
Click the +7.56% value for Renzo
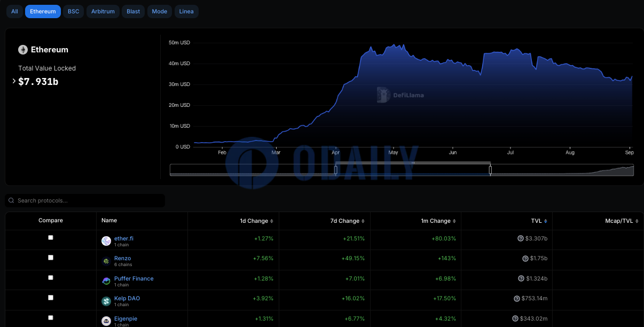pyautogui.click(x=263, y=258)
